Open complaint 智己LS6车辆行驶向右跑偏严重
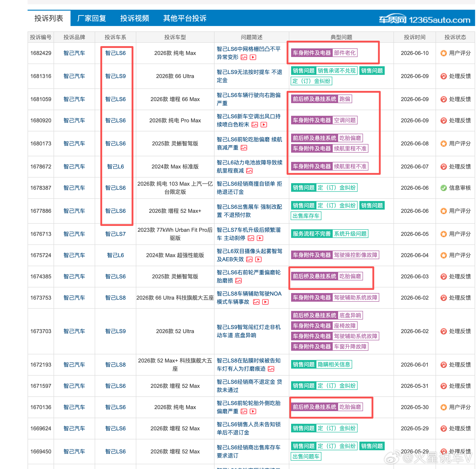Screen dimensions: 476x469 point(248,99)
